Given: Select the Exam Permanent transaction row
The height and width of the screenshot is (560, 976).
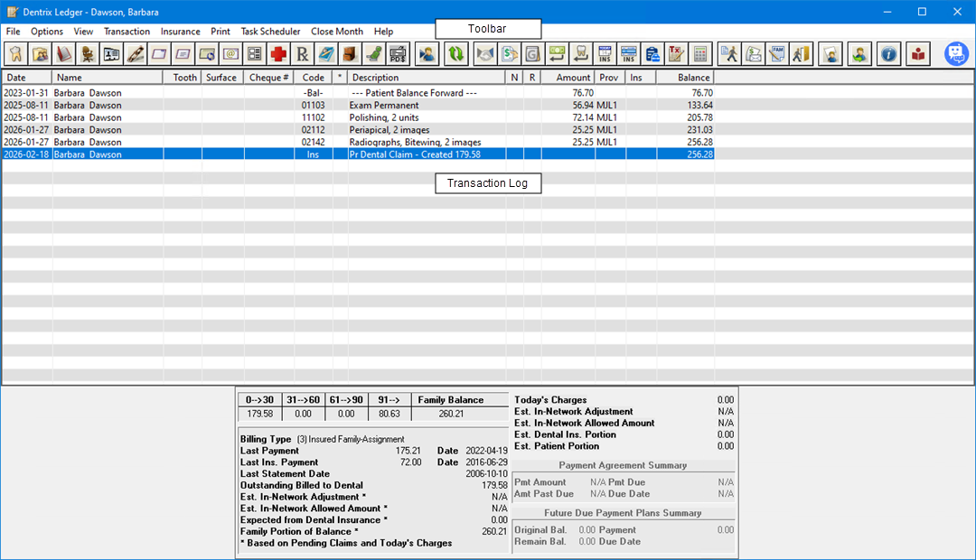Looking at the screenshot, I should click(384, 106).
